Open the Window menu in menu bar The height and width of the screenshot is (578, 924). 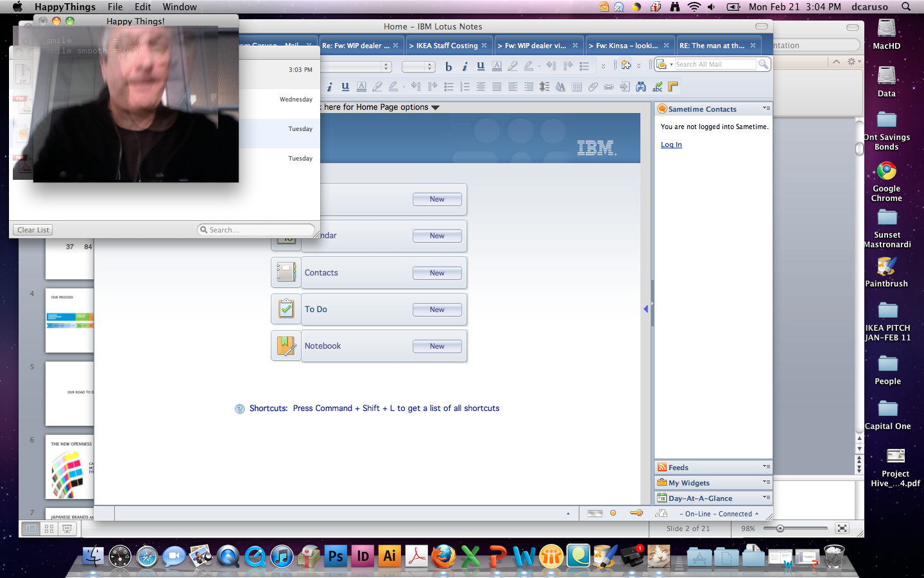(180, 7)
